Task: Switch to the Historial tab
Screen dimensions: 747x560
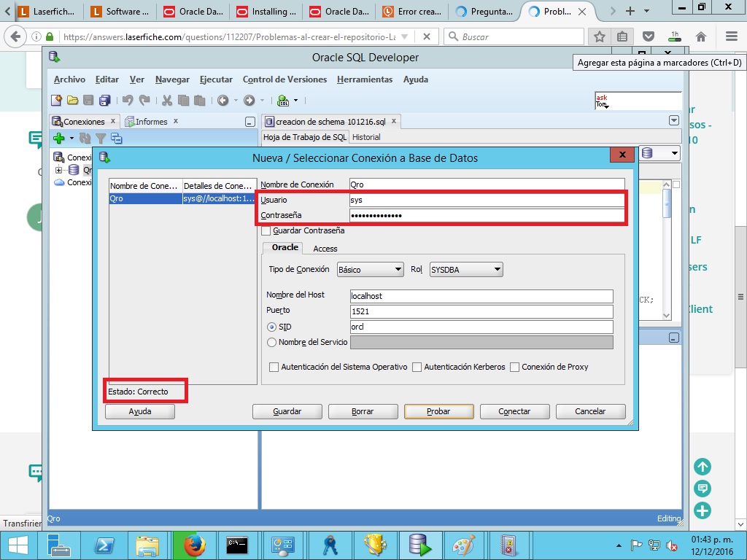Action: [366, 137]
